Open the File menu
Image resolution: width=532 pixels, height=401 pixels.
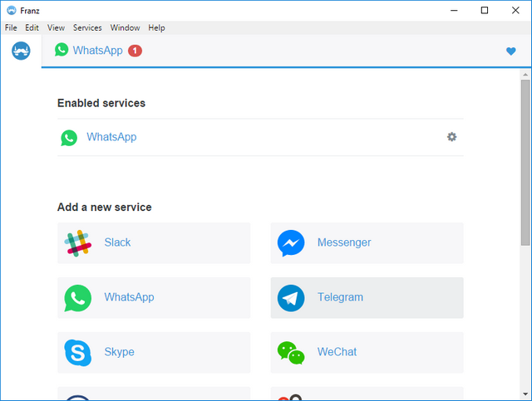11,27
